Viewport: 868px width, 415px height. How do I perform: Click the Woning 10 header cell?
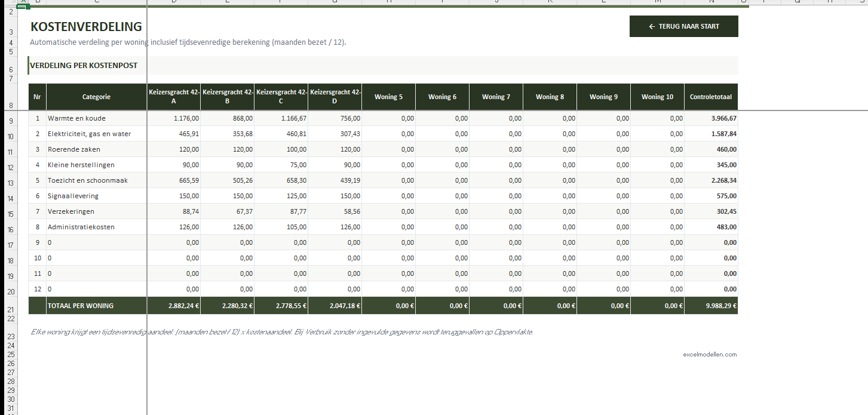[x=657, y=97]
